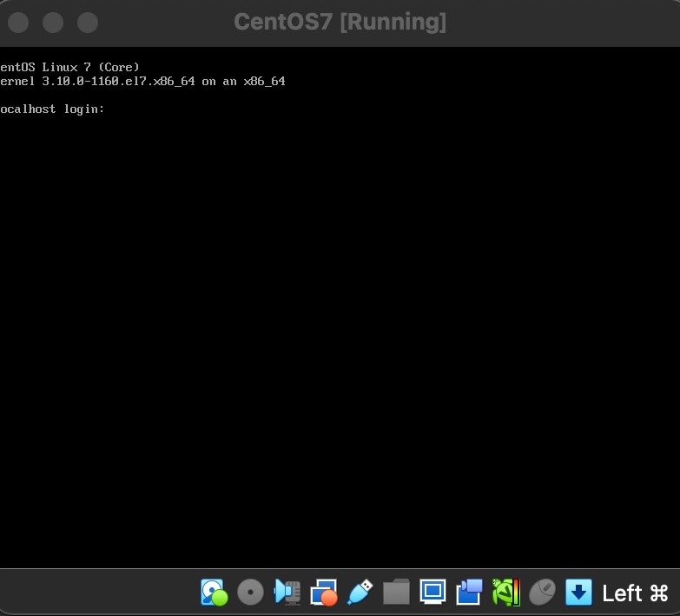Open the display settings monitor icon

(x=432, y=592)
